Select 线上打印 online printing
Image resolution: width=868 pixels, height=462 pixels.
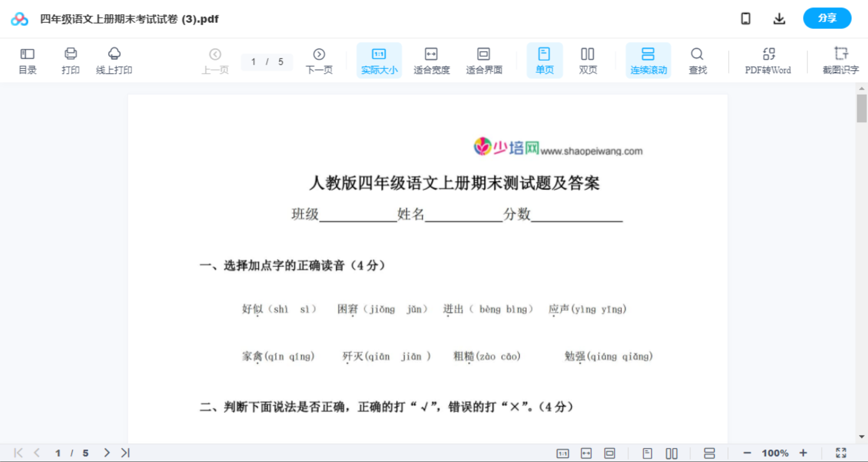(x=114, y=60)
